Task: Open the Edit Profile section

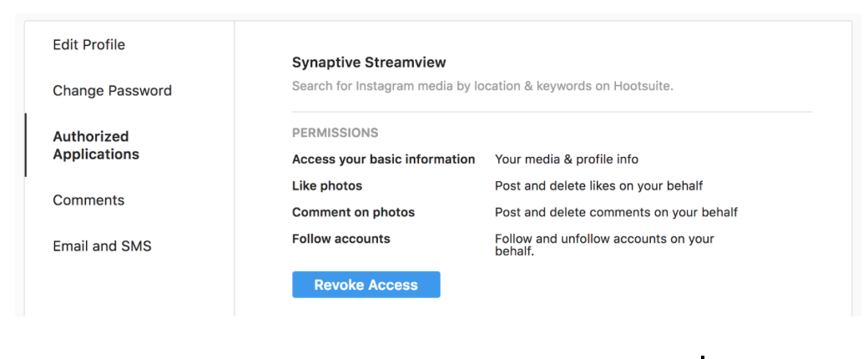Action: [88, 44]
